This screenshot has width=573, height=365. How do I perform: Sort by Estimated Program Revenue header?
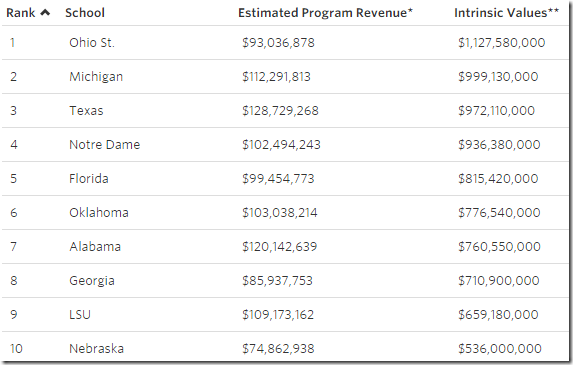pyautogui.click(x=325, y=13)
